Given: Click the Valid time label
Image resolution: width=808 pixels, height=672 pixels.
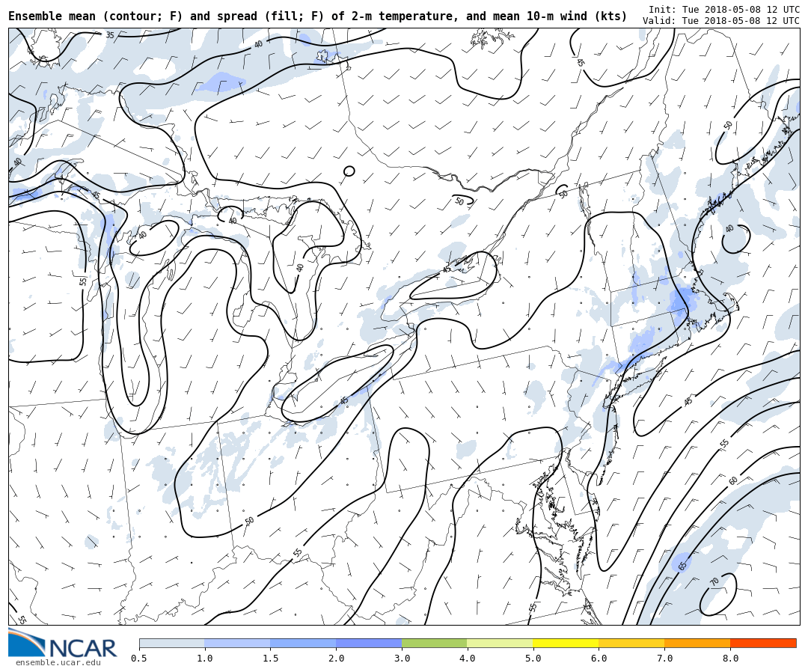Looking at the screenshot, I should 721,21.
